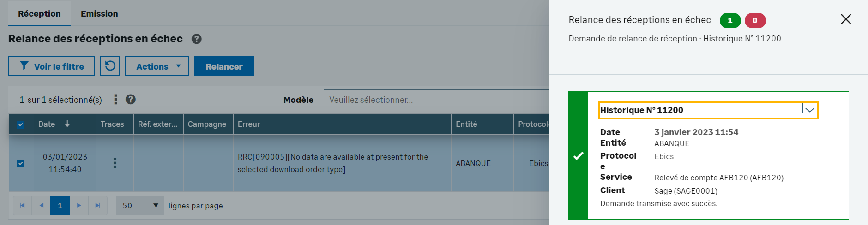Go to first page of results
868x225 pixels.
[x=22, y=206]
